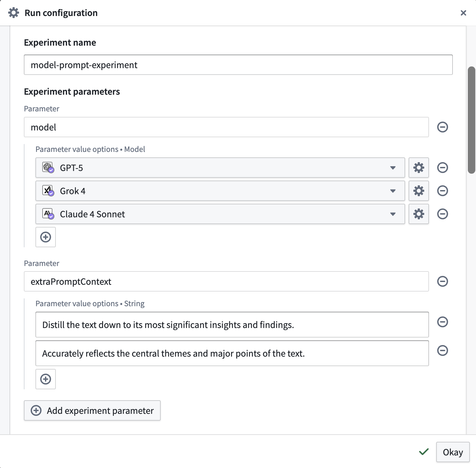Image resolution: width=476 pixels, height=468 pixels.
Task: Remove the Grok 4 model option
Action: click(442, 191)
